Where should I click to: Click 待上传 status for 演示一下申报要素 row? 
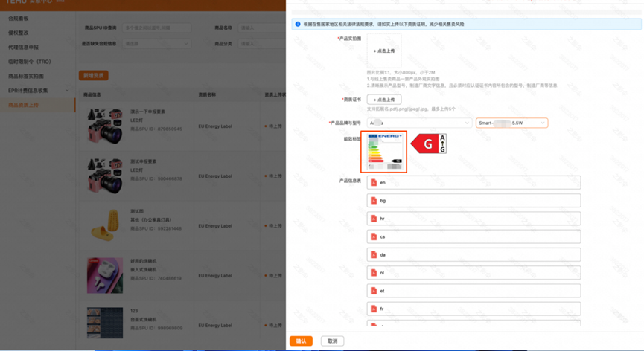[x=273, y=126]
